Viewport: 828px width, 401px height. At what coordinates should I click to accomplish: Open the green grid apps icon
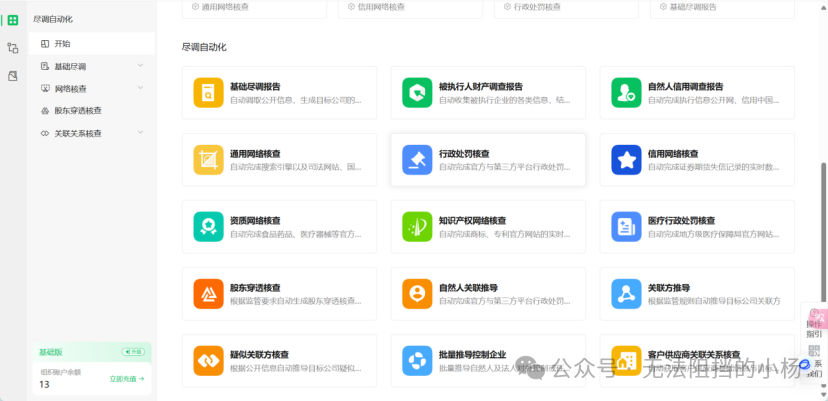click(x=13, y=20)
